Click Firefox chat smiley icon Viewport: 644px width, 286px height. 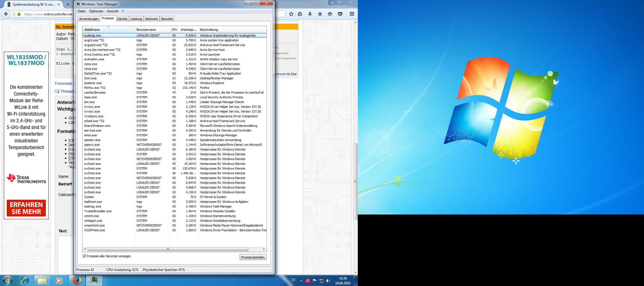point(330,14)
